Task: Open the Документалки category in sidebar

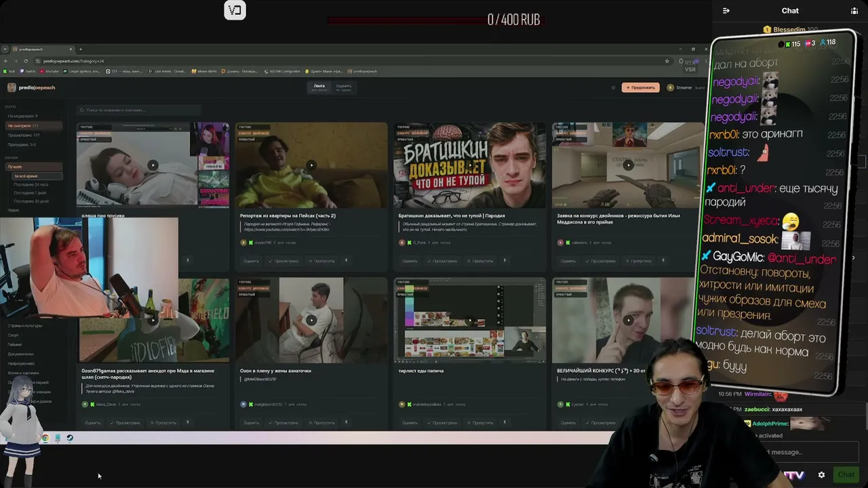Action: pos(20,354)
